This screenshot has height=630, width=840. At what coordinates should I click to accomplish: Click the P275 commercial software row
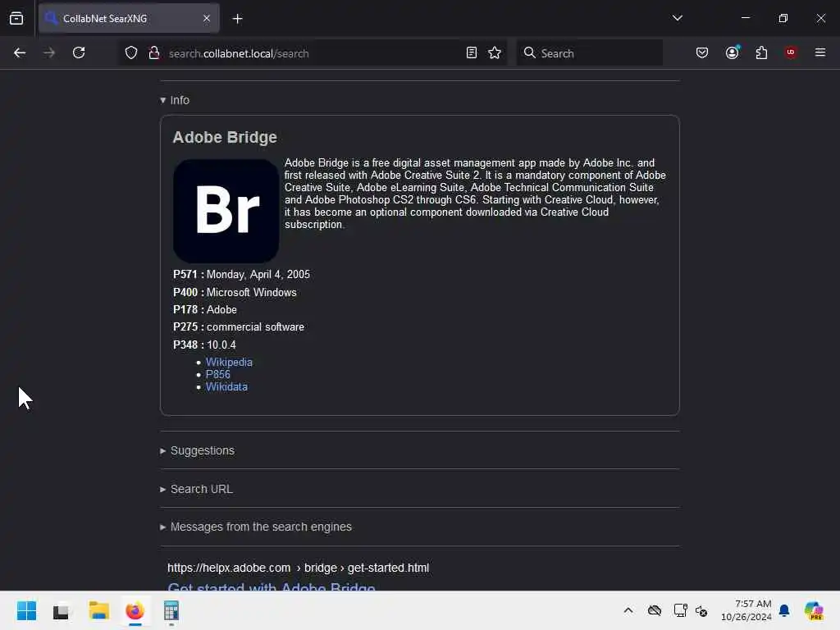click(239, 326)
